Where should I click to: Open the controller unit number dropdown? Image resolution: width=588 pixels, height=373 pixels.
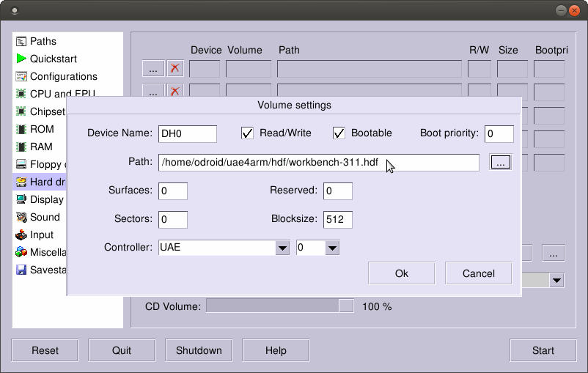click(332, 248)
